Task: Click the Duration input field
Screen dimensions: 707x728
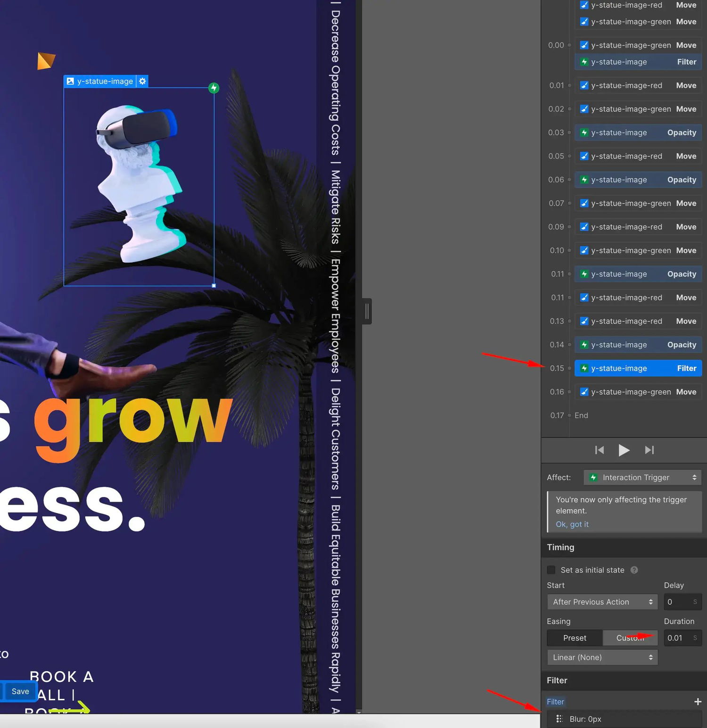Action: coord(683,638)
